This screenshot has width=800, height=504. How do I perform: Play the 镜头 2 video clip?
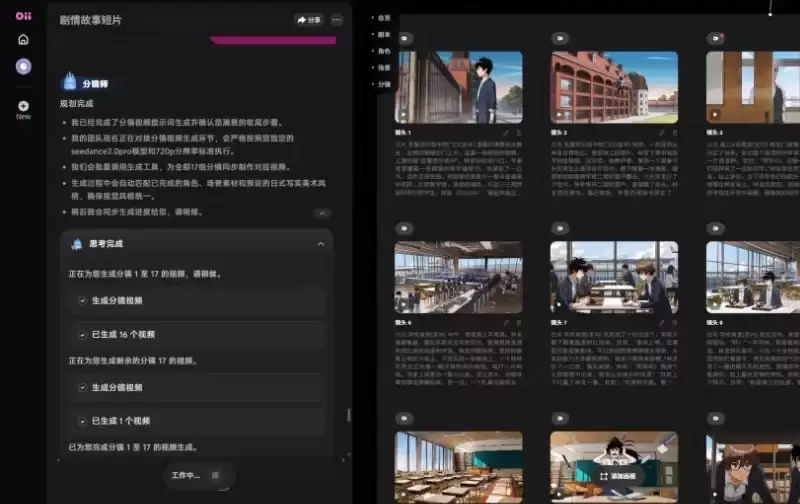pos(559,115)
